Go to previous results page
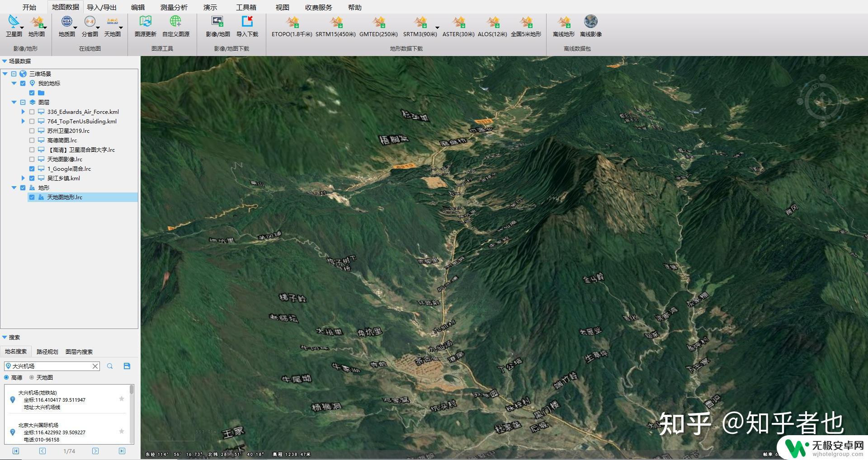868x460 pixels. [42, 451]
